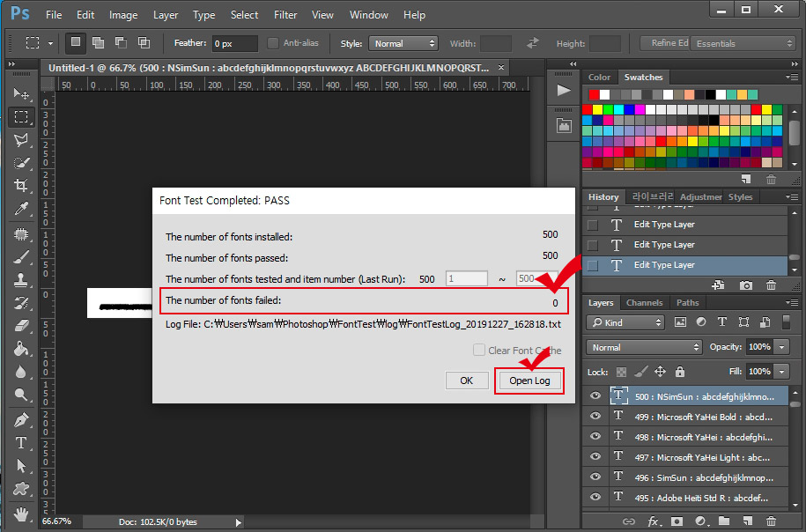Select the Crop tool
Screen dimensions: 806x532
[x=21, y=185]
